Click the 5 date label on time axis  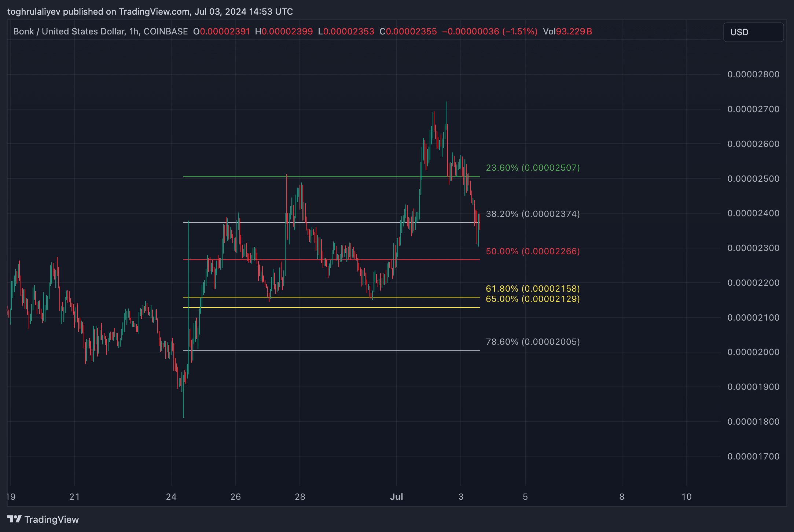[525, 497]
